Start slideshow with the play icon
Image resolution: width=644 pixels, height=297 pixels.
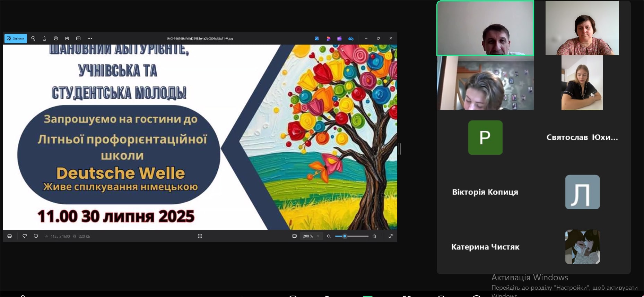click(78, 39)
